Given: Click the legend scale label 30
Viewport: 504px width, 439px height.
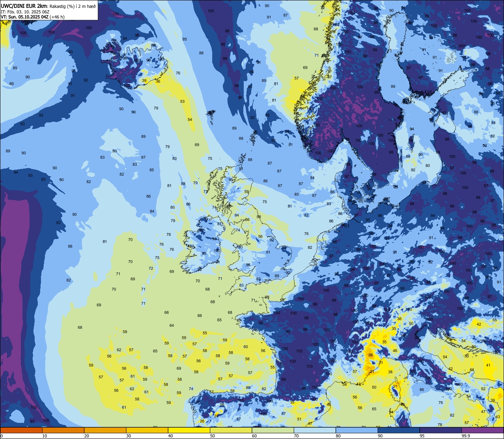Looking at the screenshot, I should [x=128, y=436].
